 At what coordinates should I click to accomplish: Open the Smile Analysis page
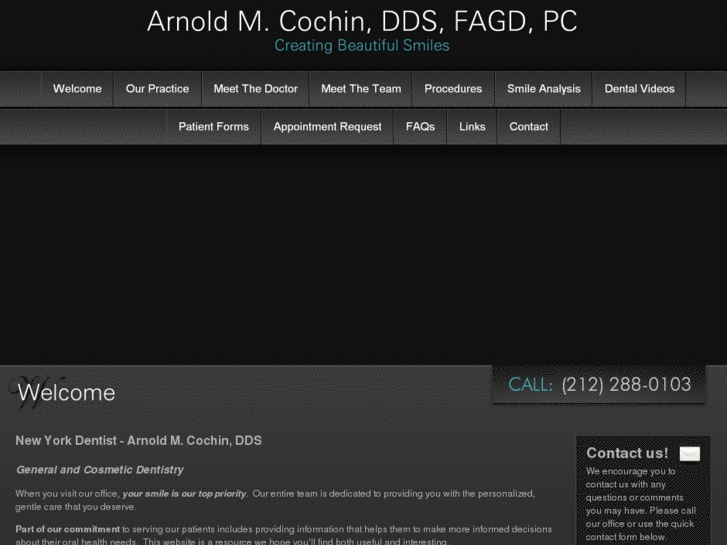click(x=543, y=89)
